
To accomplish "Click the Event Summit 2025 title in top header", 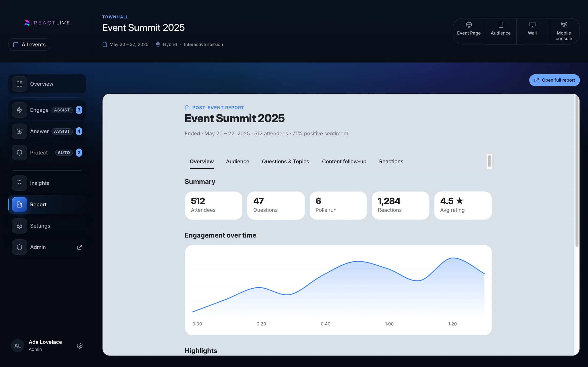I will 143,28.
